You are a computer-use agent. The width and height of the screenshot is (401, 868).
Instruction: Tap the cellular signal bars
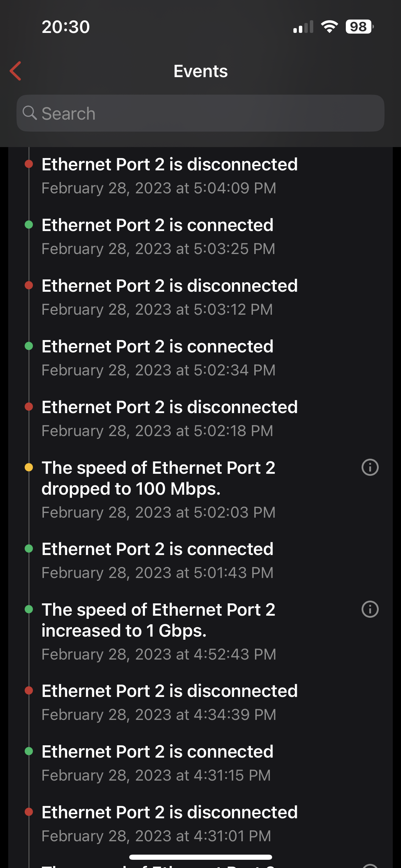point(303,27)
